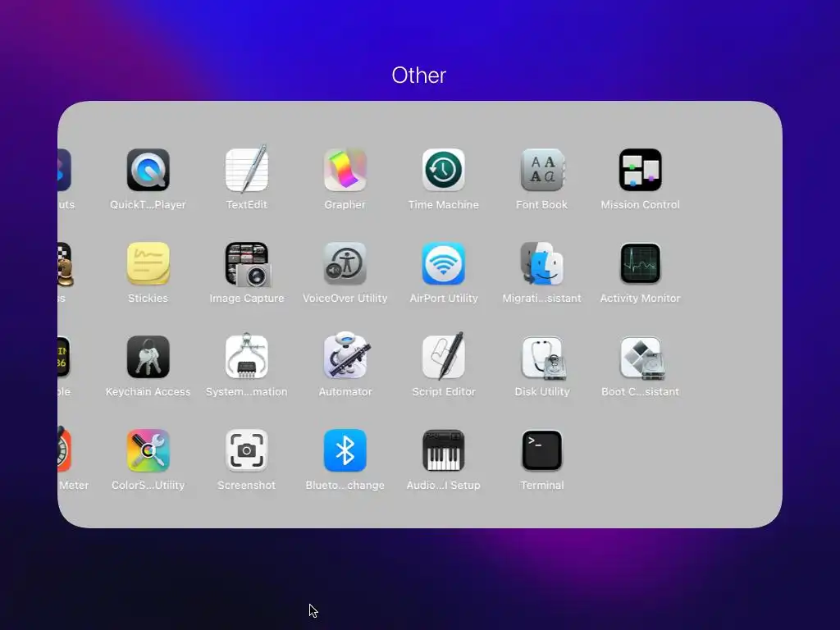This screenshot has height=630, width=840.
Task: Open AirPort Utility icon
Action: click(x=444, y=263)
